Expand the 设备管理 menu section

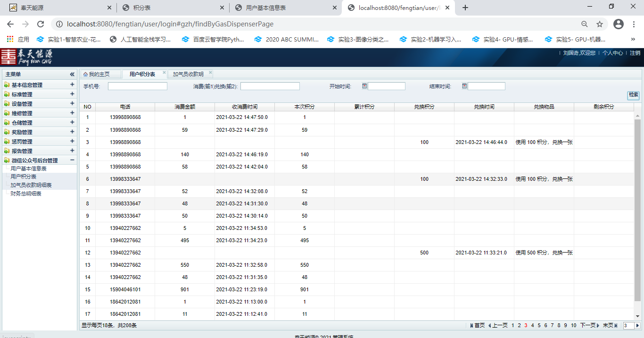(72, 104)
